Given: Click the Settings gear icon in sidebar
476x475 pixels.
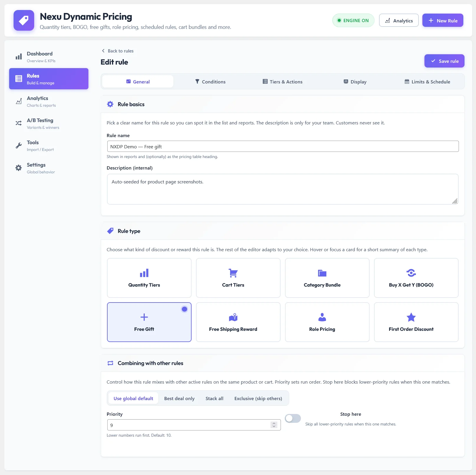Looking at the screenshot, I should click(x=19, y=168).
